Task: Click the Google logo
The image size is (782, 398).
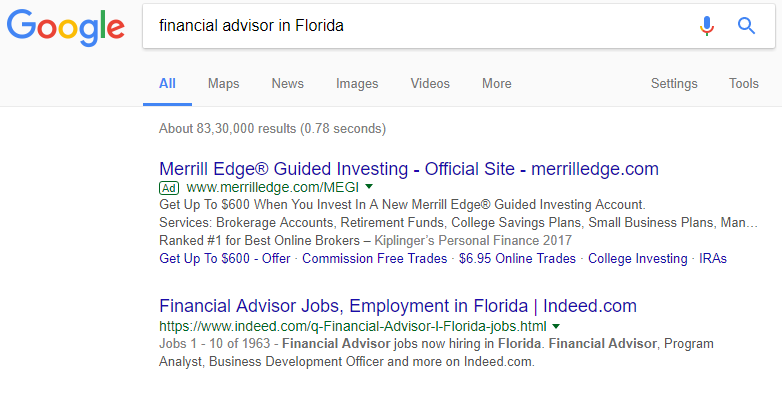Action: [x=65, y=27]
